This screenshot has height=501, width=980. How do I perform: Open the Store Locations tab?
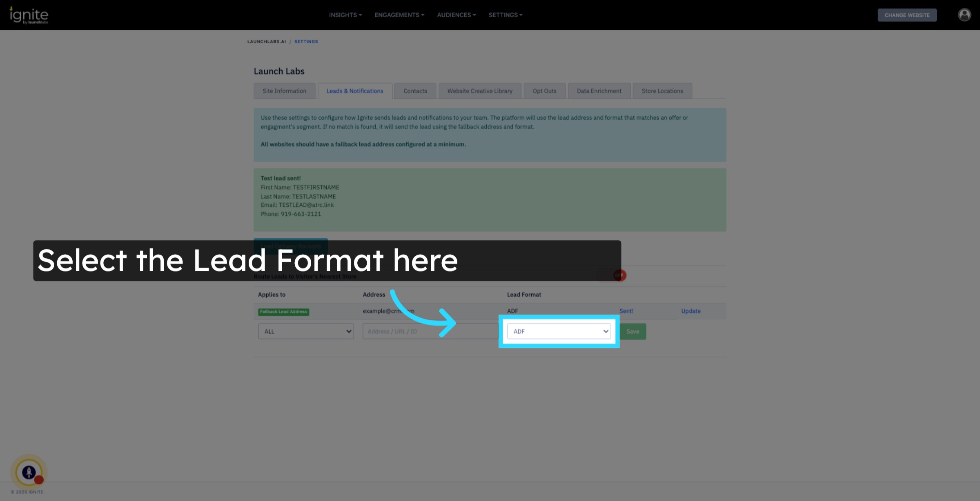coord(662,91)
